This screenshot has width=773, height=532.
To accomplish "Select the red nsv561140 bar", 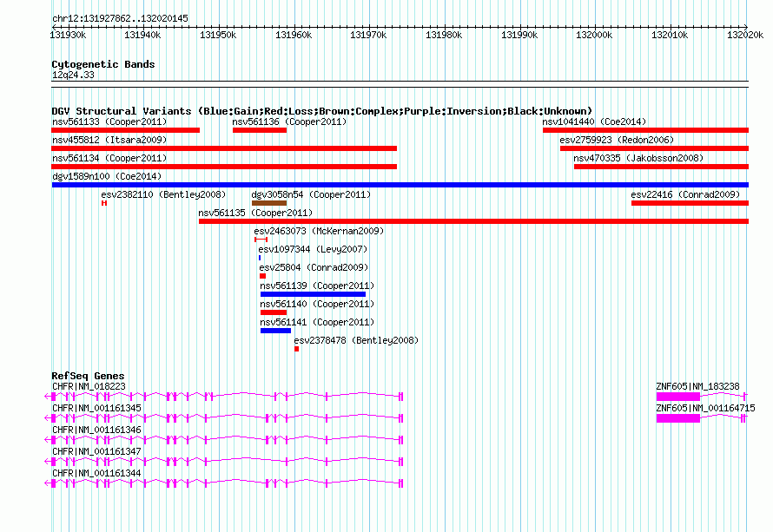I will click(274, 312).
